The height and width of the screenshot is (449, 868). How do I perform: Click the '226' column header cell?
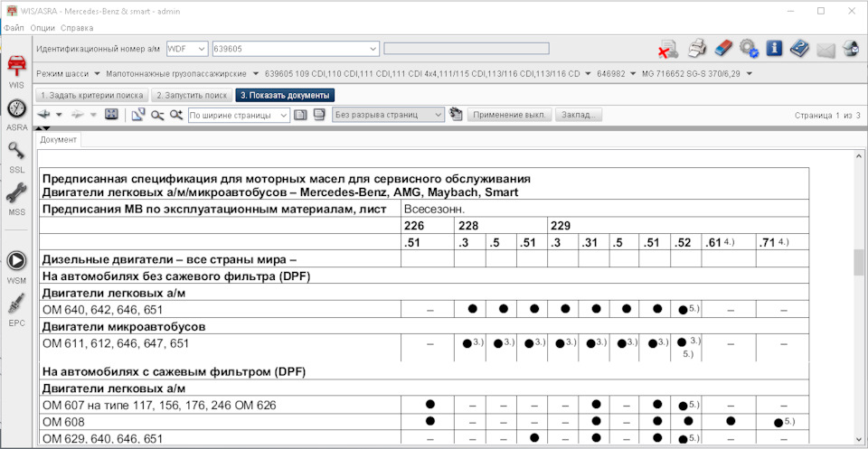coord(428,226)
